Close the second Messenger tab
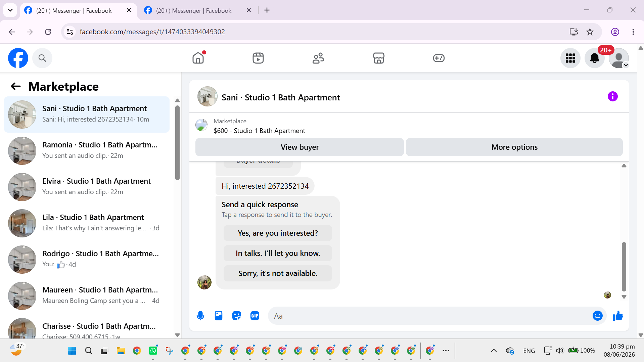Viewport: 644px width, 362px height. pyautogui.click(x=249, y=10)
